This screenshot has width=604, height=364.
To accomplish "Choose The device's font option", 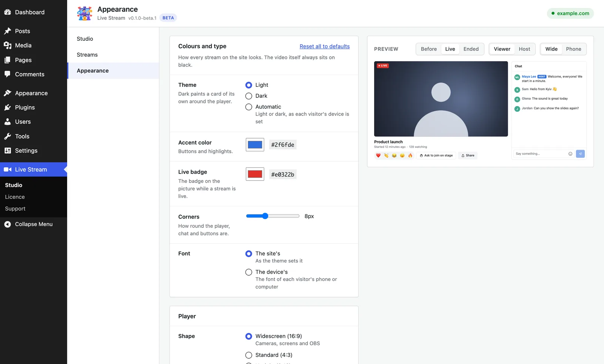I will click(x=249, y=272).
